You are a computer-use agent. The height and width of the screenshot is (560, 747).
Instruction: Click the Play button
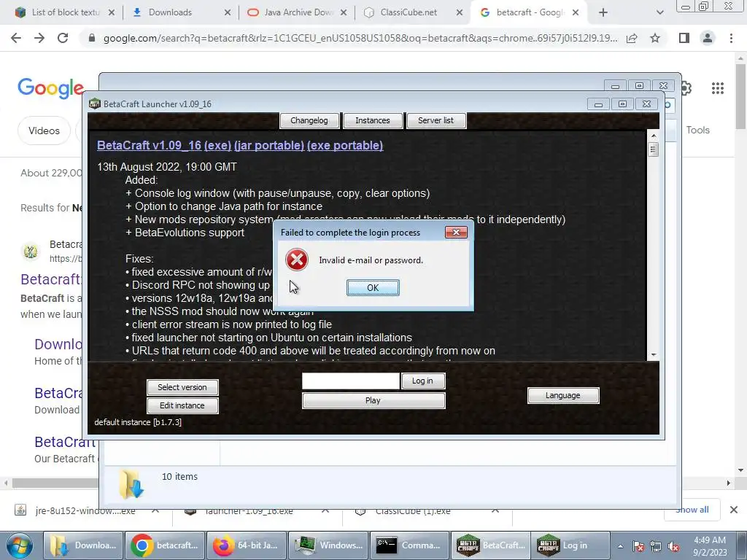pyautogui.click(x=373, y=400)
